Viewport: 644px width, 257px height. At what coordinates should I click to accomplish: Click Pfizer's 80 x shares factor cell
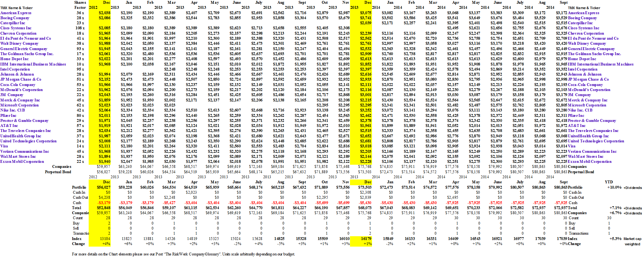pos(80,116)
